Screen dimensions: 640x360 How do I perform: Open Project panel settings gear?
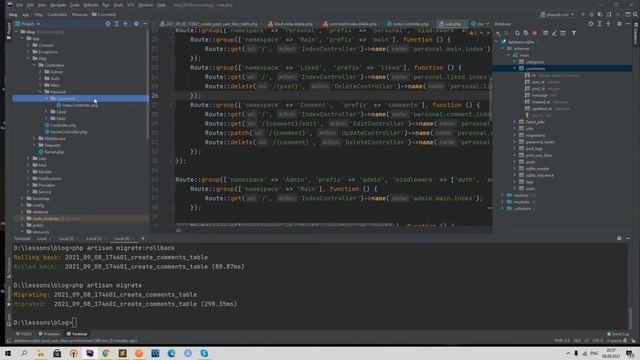point(136,24)
